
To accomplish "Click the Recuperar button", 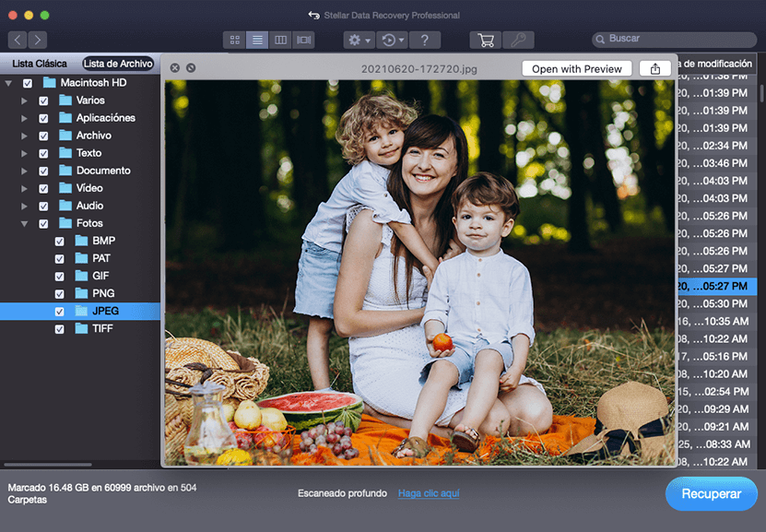I will (x=711, y=493).
